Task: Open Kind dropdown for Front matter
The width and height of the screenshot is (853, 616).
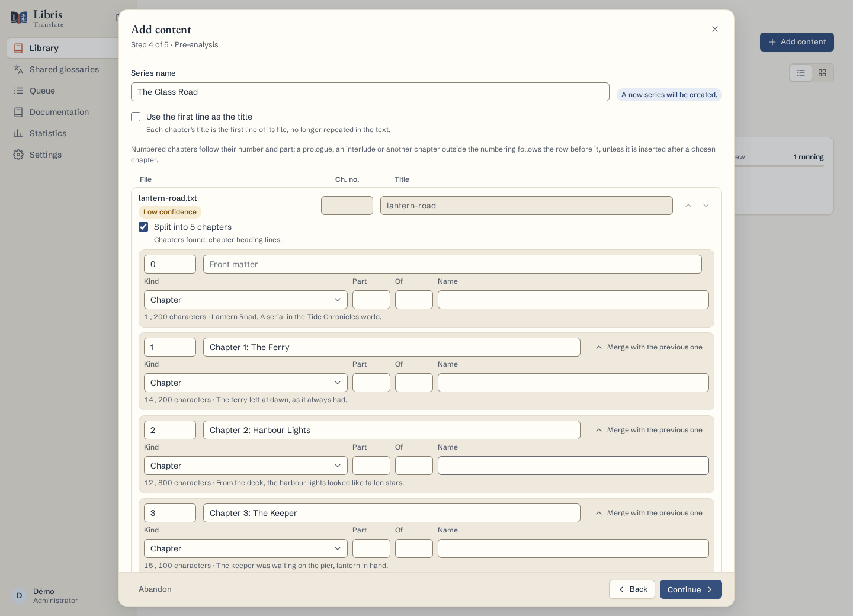Action: pyautogui.click(x=246, y=300)
